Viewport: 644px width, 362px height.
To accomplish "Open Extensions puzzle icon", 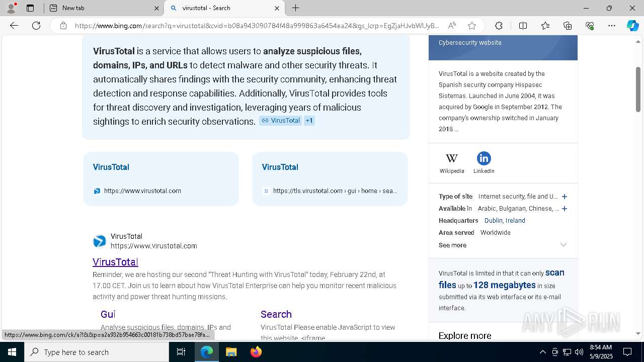I will click(499, 26).
